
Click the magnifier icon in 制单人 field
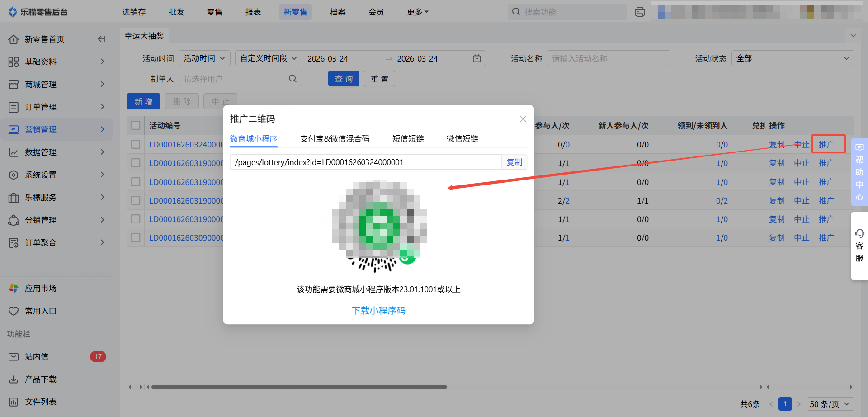292,79
